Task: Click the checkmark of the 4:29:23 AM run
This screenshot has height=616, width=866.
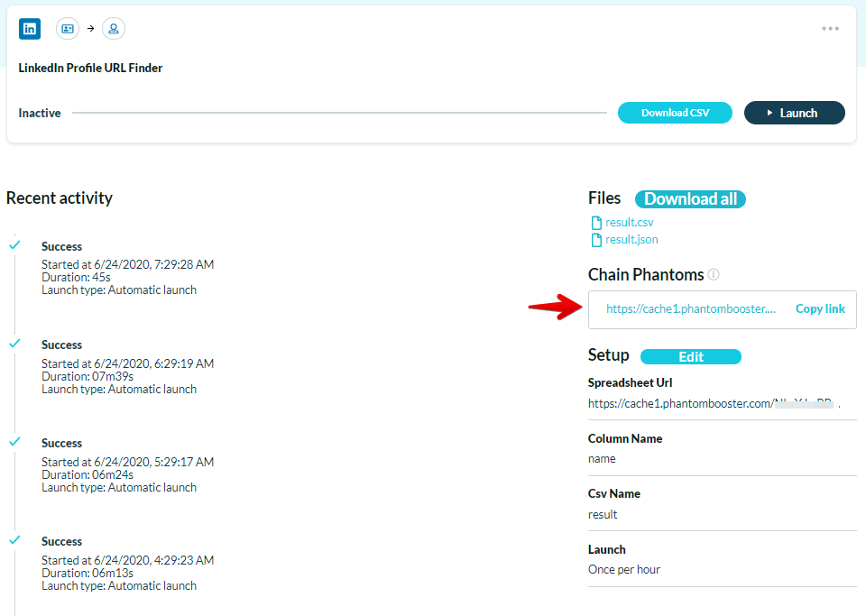Action: coord(15,539)
